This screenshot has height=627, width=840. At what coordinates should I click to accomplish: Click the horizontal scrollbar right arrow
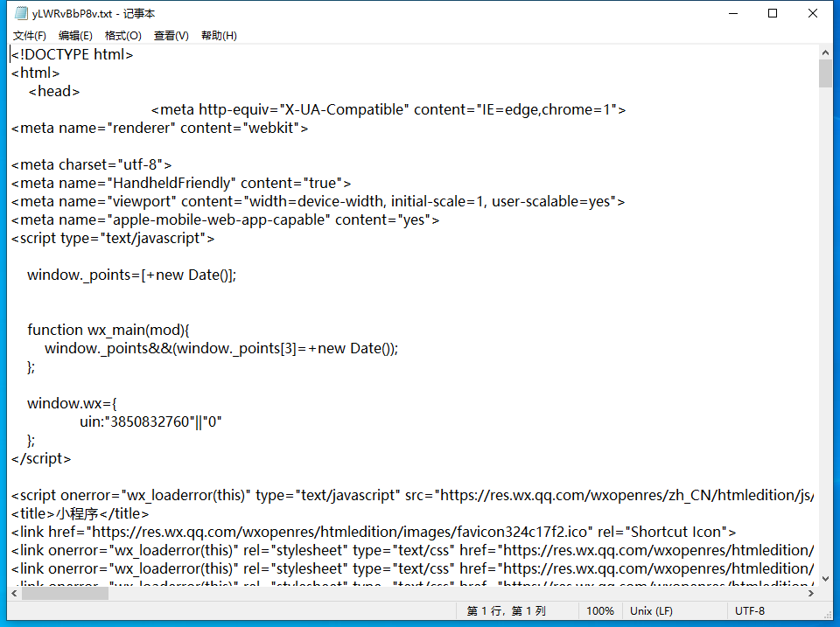tap(811, 593)
